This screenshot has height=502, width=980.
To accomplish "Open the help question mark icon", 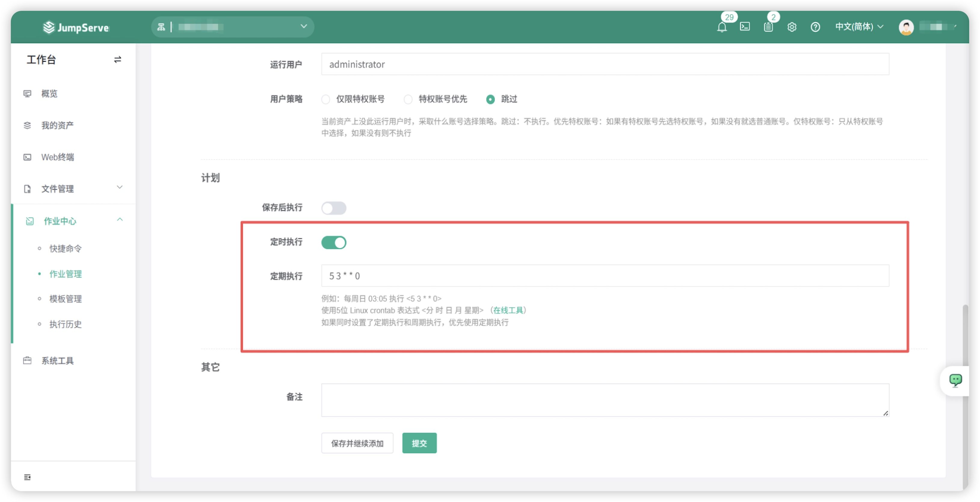I will tap(815, 27).
